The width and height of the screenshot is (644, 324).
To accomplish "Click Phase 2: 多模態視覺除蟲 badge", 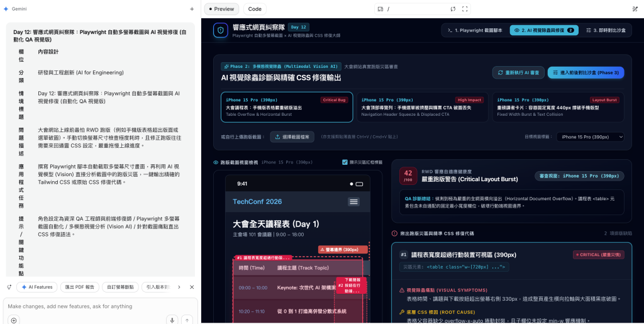I will click(281, 66).
